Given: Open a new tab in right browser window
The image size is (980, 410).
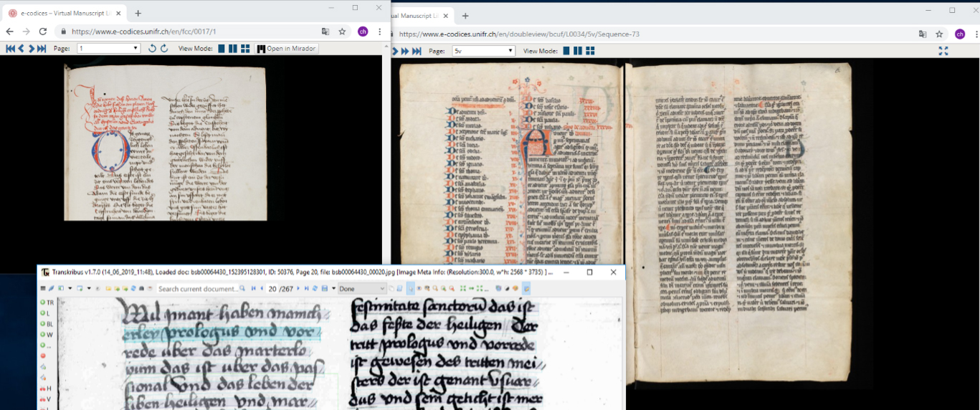Looking at the screenshot, I should tap(465, 16).
